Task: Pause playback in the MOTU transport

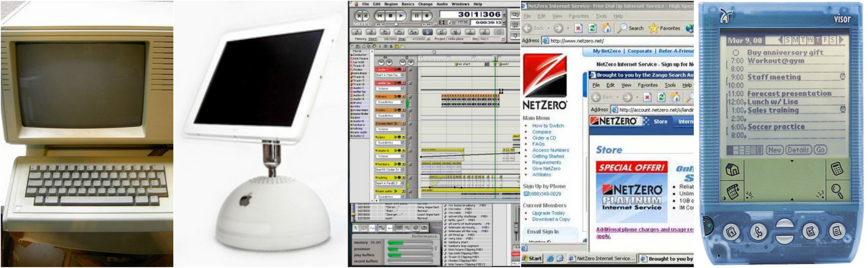Action: click(x=417, y=16)
